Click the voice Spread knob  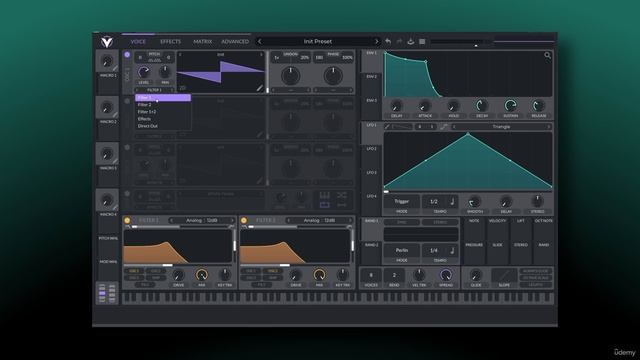[446, 275]
